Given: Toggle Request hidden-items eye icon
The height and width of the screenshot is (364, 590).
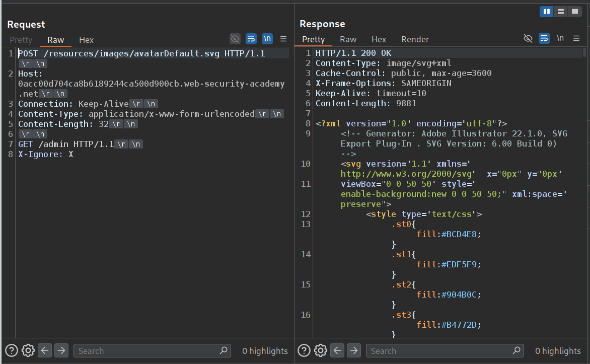Looking at the screenshot, I should pos(235,39).
